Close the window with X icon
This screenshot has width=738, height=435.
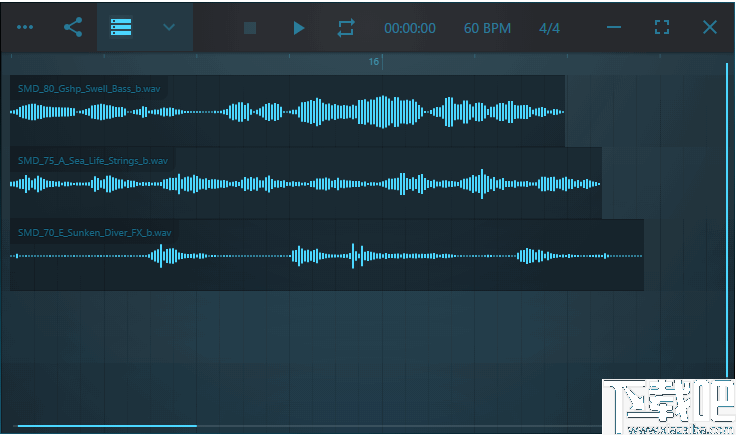tap(710, 27)
